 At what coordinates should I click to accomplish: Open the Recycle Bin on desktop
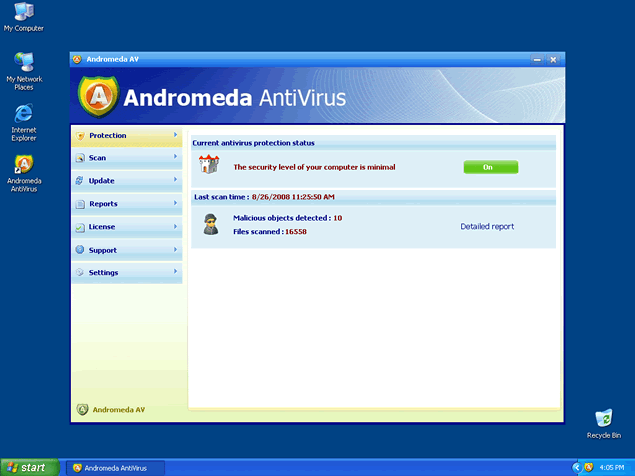pos(603,420)
